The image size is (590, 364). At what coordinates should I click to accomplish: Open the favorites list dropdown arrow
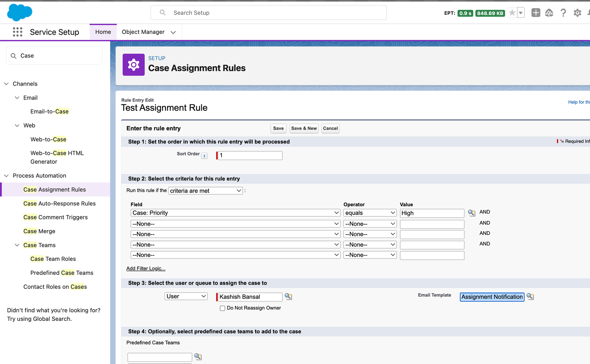(521, 13)
